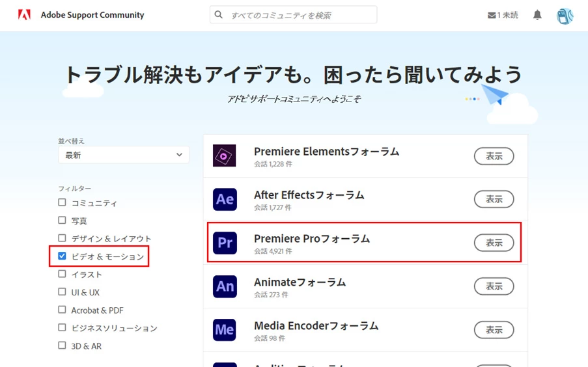The image size is (588, 367).
Task: Click the 会話 1,727 件 count text
Action: (x=273, y=208)
